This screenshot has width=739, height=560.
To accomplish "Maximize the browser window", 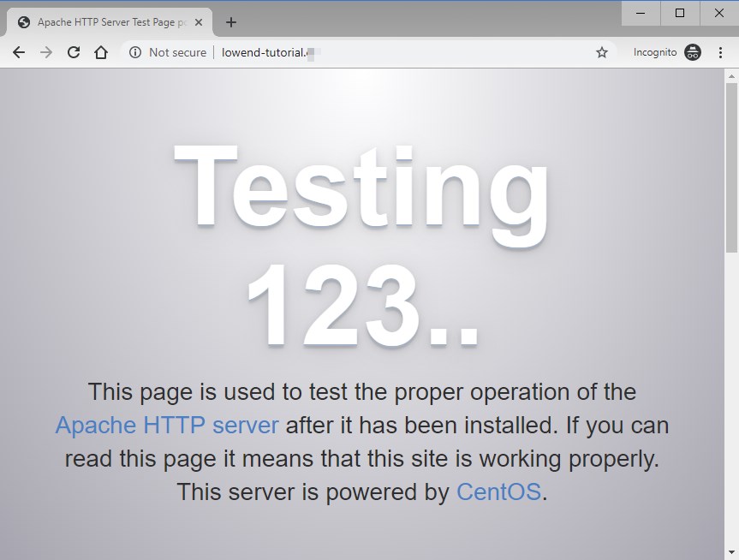I will tap(680, 13).
